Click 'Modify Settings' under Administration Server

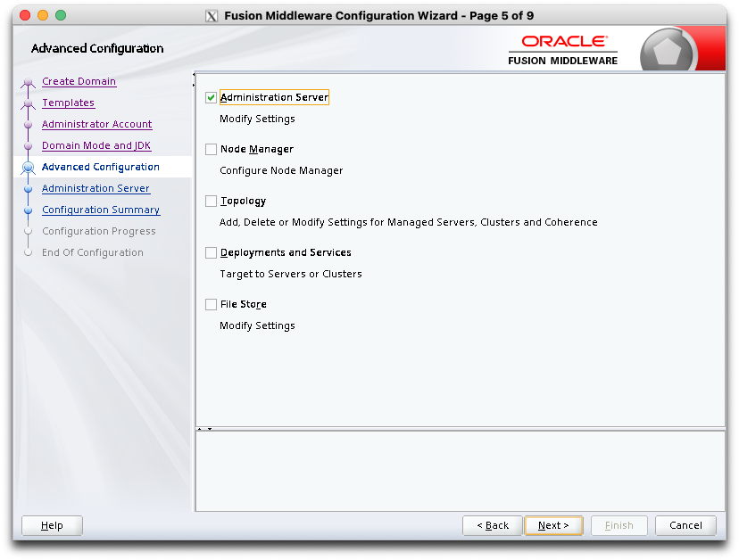[x=257, y=119]
